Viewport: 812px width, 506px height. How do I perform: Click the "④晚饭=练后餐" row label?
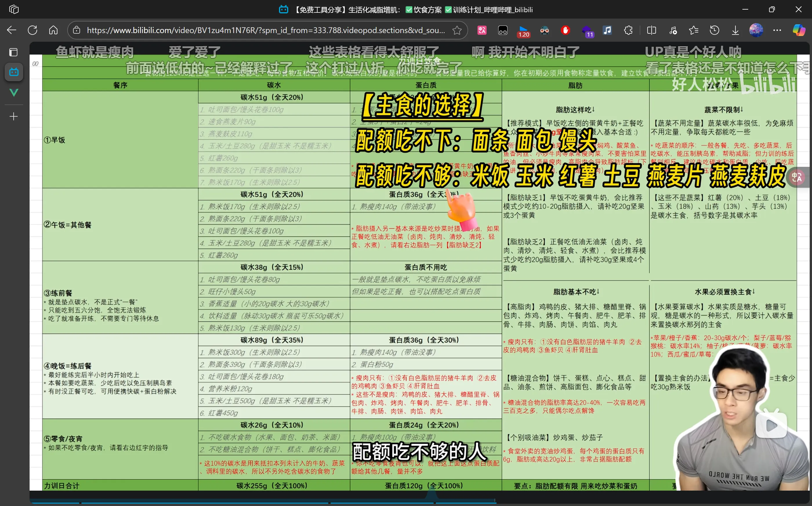point(68,366)
